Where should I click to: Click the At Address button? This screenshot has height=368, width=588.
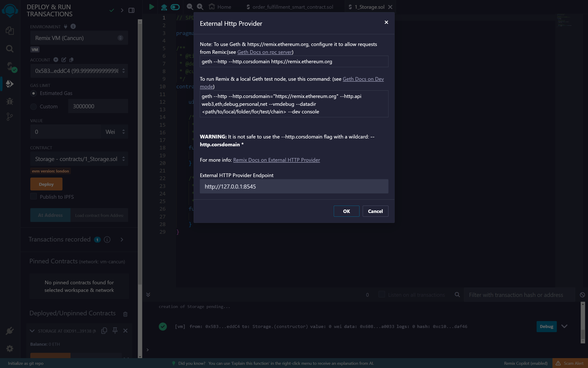tap(50, 215)
